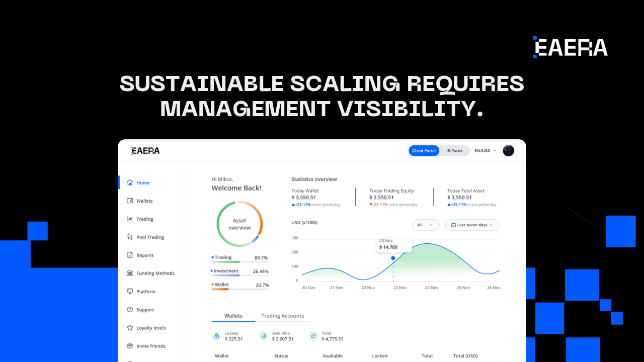Image resolution: width=644 pixels, height=362 pixels.
Task: Click the $ 225.51 locked amount
Action: pyautogui.click(x=234, y=339)
